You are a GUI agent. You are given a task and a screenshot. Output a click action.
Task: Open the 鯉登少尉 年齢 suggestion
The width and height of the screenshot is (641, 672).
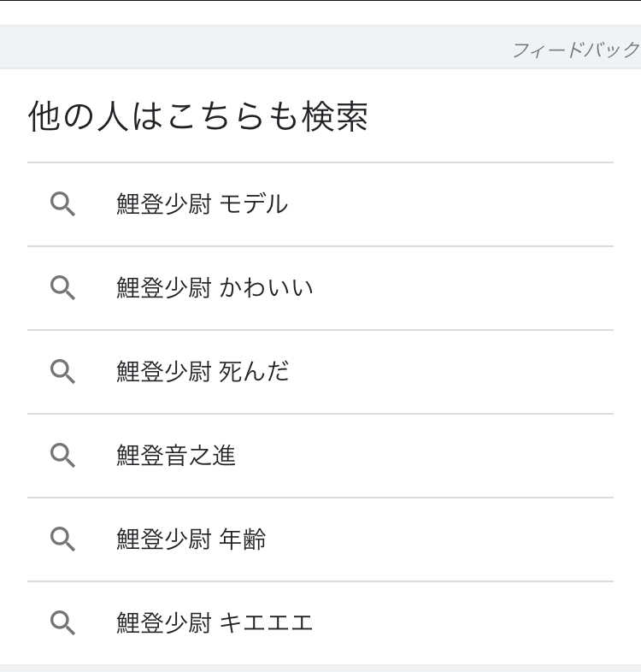tap(320, 539)
